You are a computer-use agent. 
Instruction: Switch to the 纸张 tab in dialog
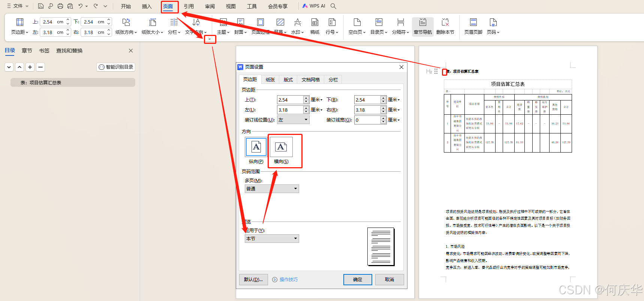pos(270,79)
